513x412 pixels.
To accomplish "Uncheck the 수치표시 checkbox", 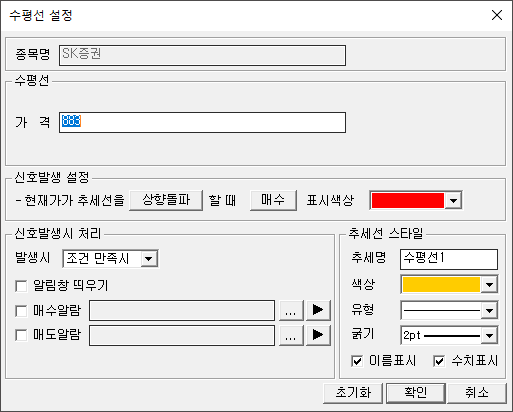I will (439, 361).
